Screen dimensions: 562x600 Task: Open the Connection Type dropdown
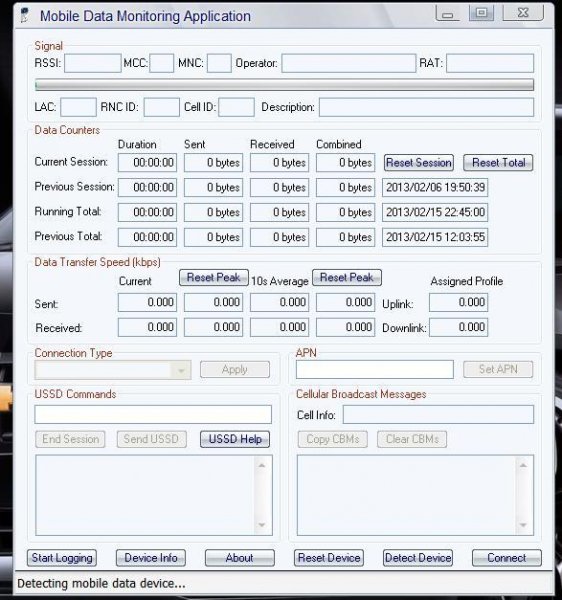click(x=113, y=370)
